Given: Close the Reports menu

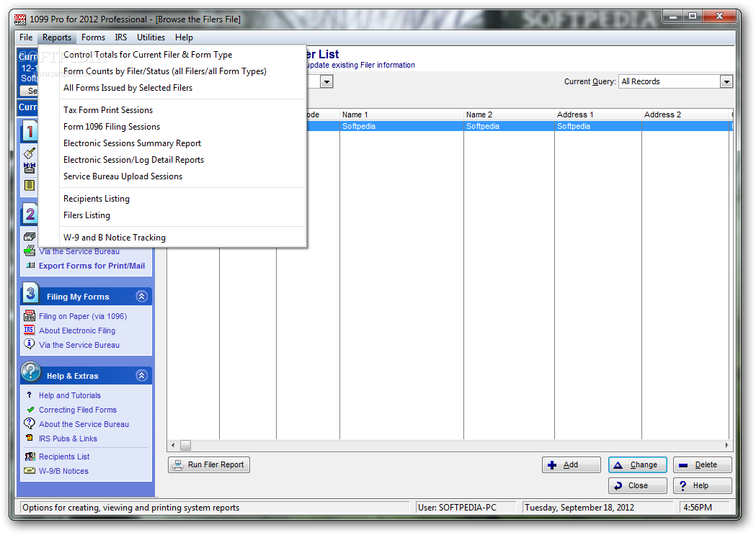Looking at the screenshot, I should point(56,37).
